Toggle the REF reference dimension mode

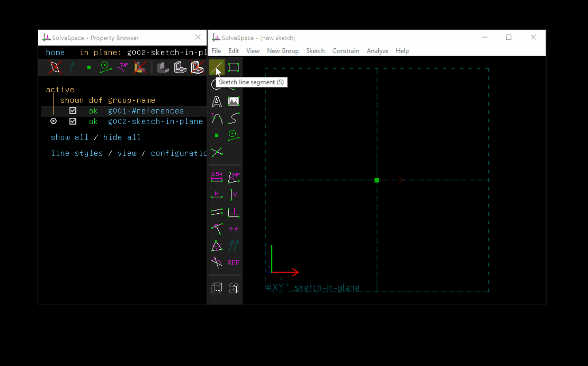click(234, 263)
